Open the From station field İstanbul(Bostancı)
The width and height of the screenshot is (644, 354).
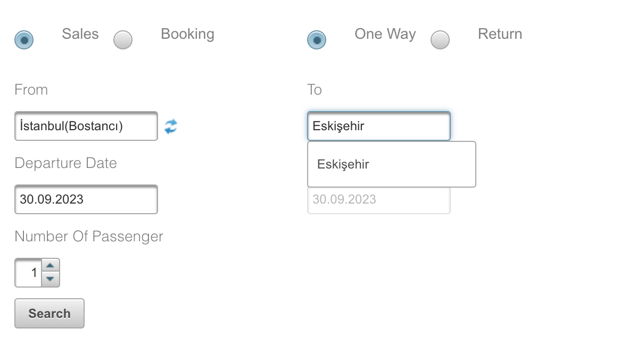(86, 126)
